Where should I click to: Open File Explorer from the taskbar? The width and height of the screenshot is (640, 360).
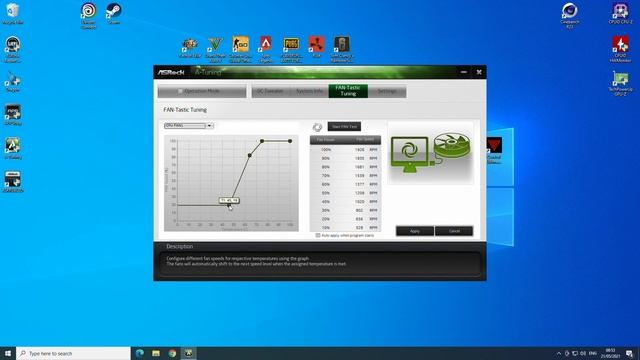pos(156,353)
